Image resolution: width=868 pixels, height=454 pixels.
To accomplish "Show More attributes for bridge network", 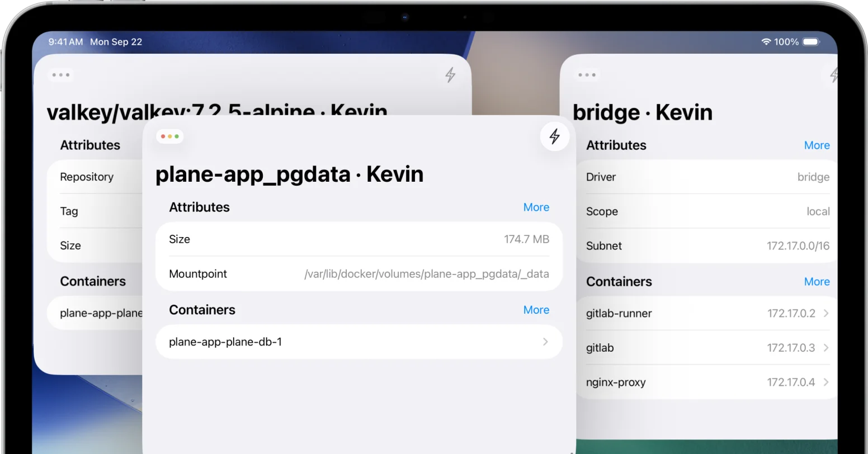I will 817,145.
